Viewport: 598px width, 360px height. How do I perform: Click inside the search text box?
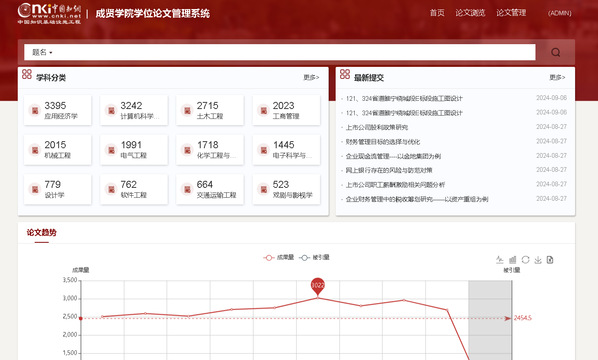tap(280, 52)
